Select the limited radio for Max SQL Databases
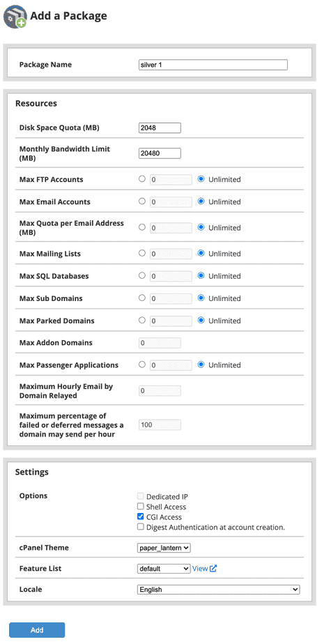Image resolution: width=322 pixels, height=644 pixels. click(x=142, y=276)
